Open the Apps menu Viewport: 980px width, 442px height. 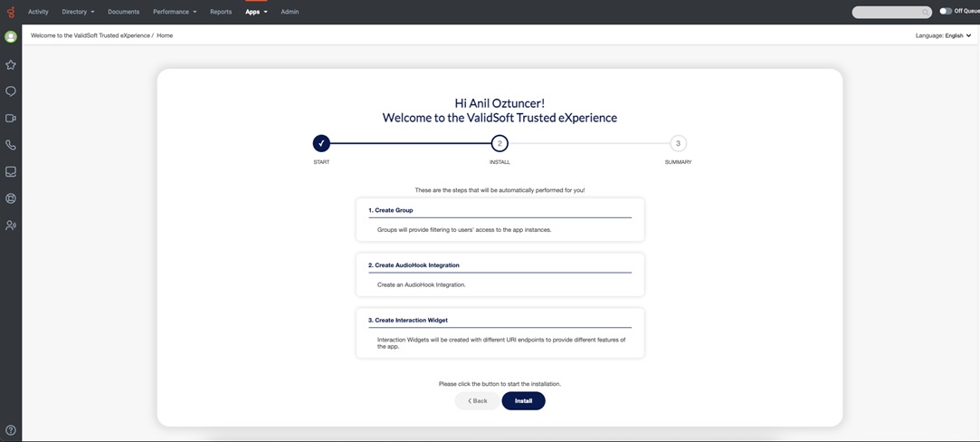coord(256,12)
